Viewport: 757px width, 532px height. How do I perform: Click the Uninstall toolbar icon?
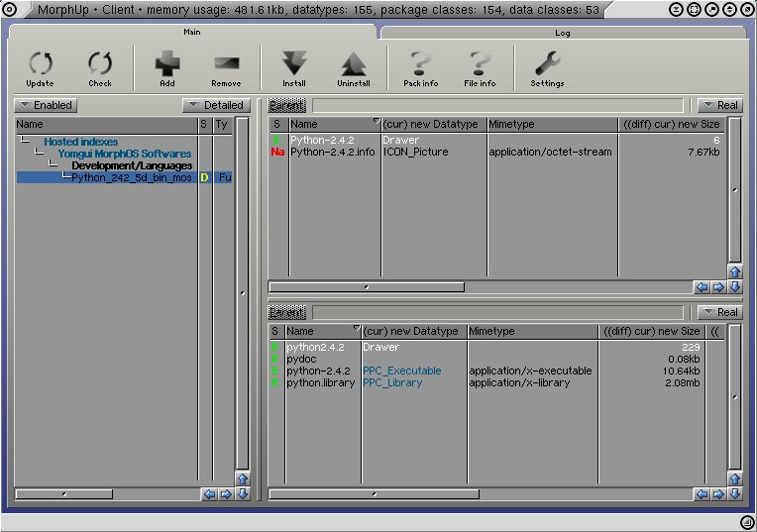354,68
